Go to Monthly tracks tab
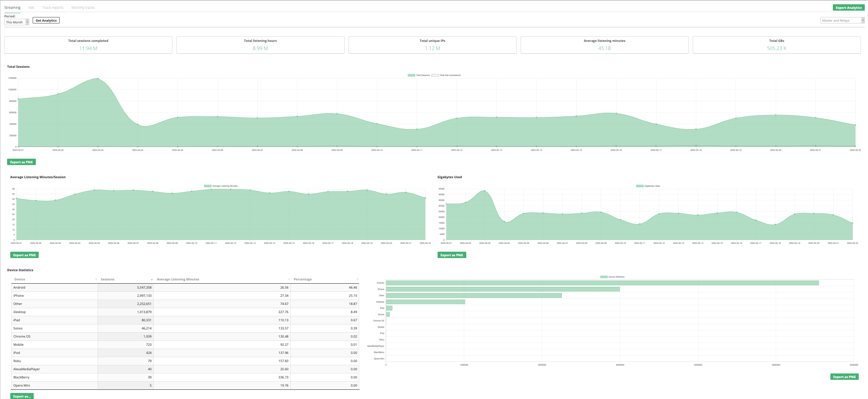Viewport: 868px width, 399px height. [83, 7]
